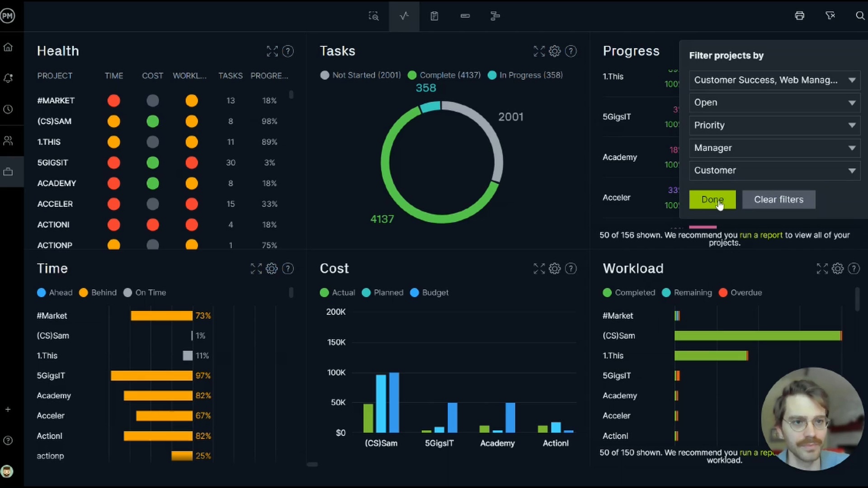The image size is (868, 488).
Task: Expand the Priority filter dropdown
Action: click(x=774, y=125)
